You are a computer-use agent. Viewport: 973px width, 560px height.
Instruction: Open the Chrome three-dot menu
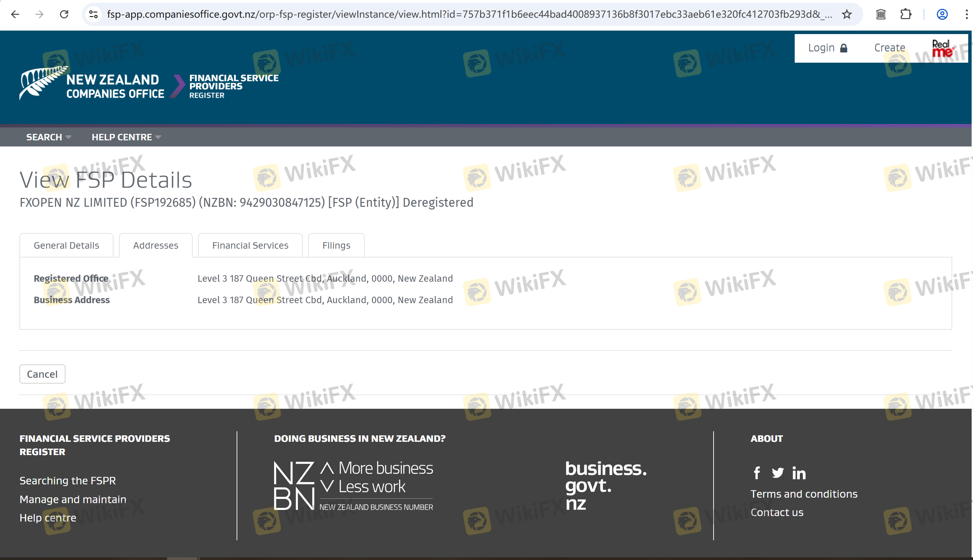coord(967,15)
